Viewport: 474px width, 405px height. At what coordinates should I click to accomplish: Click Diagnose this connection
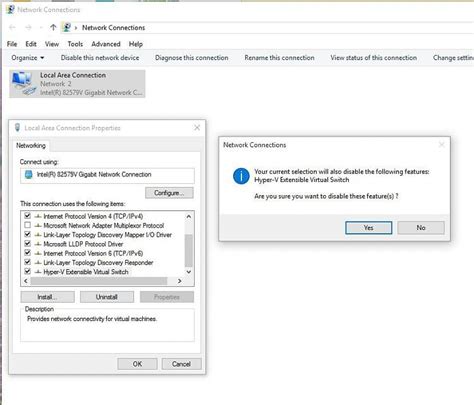click(192, 58)
